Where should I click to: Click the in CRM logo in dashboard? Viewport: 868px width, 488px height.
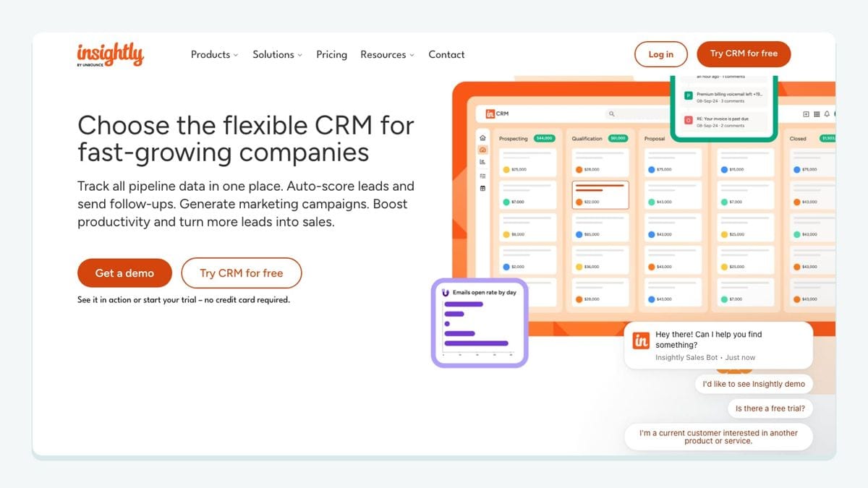point(498,114)
